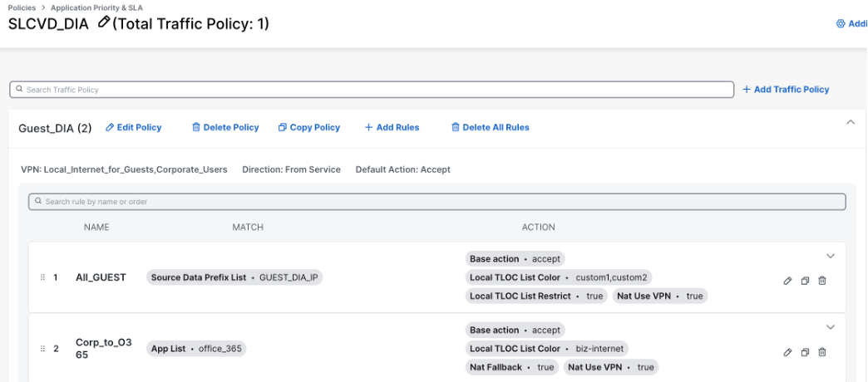Click Nat Use VPN chip in All_GUEST row

660,296
